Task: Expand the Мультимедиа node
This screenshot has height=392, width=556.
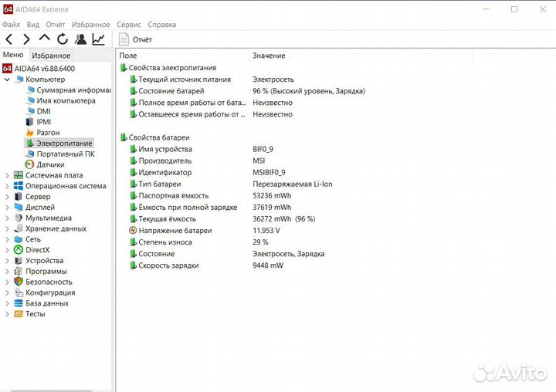Action: [7, 218]
